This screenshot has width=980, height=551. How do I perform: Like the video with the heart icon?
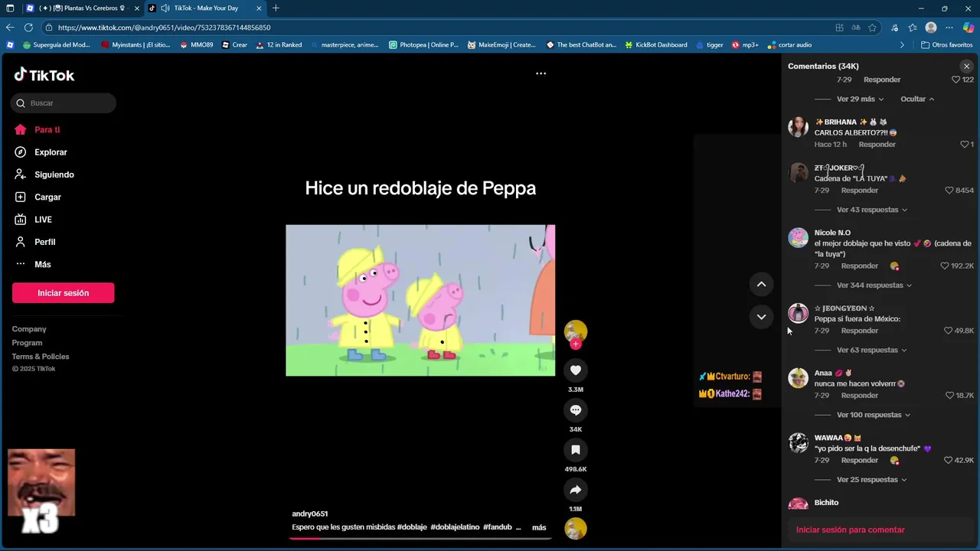(576, 370)
